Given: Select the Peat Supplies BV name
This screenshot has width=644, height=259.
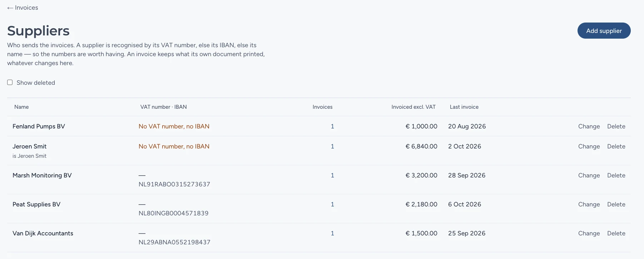Looking at the screenshot, I should tap(36, 204).
